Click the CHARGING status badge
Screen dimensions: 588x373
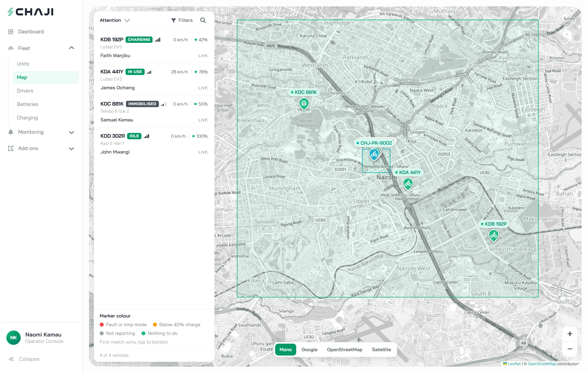pos(139,39)
